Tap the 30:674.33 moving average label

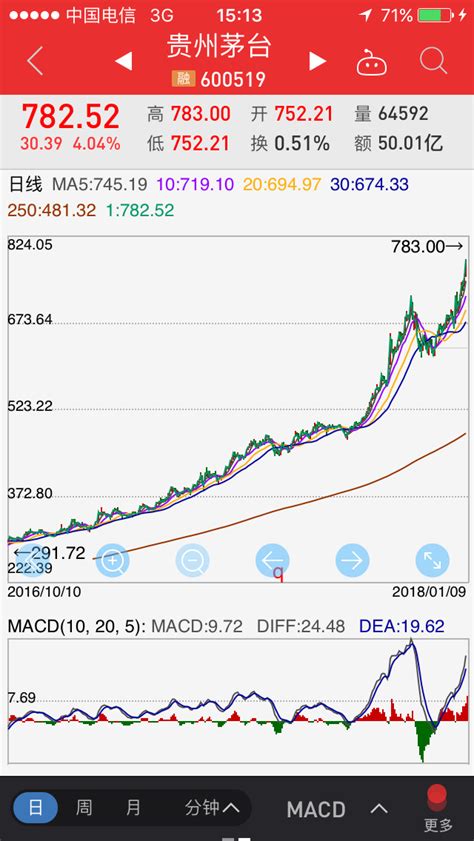(369, 185)
